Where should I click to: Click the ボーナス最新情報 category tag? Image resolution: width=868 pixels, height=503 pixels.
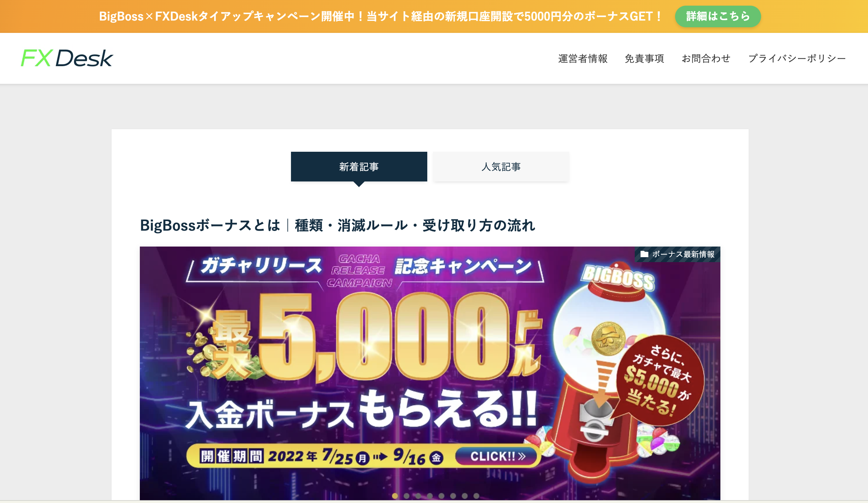678,254
